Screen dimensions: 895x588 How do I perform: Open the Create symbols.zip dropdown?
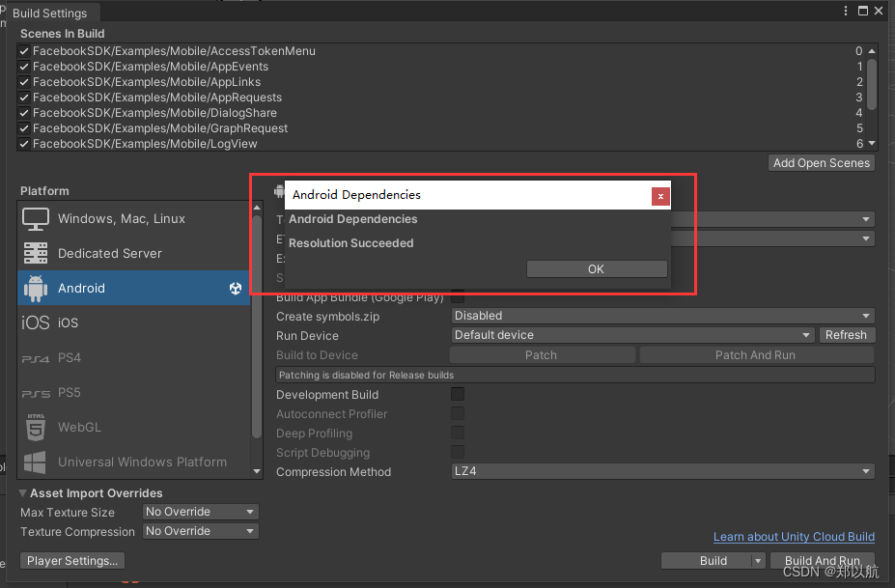tap(662, 316)
